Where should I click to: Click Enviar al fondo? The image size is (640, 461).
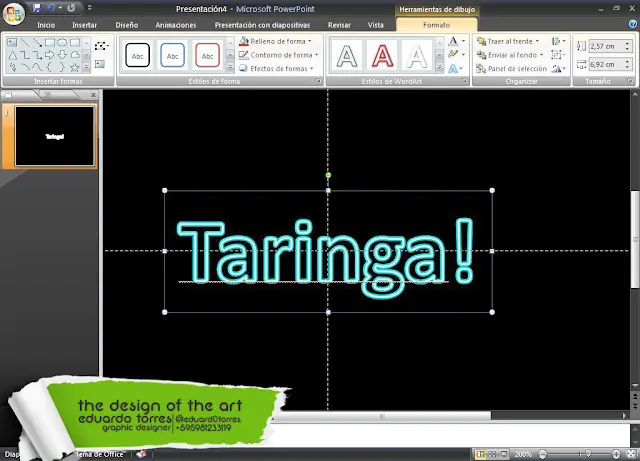click(x=511, y=55)
